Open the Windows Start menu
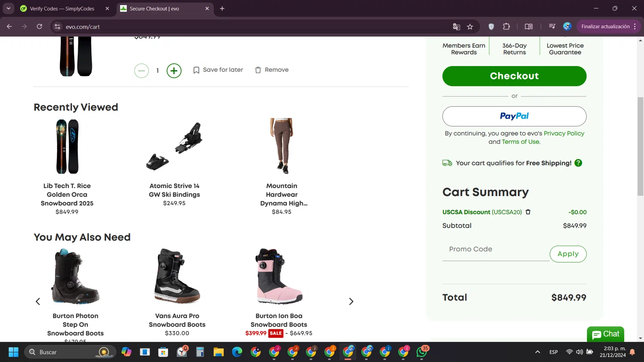 click(14, 352)
